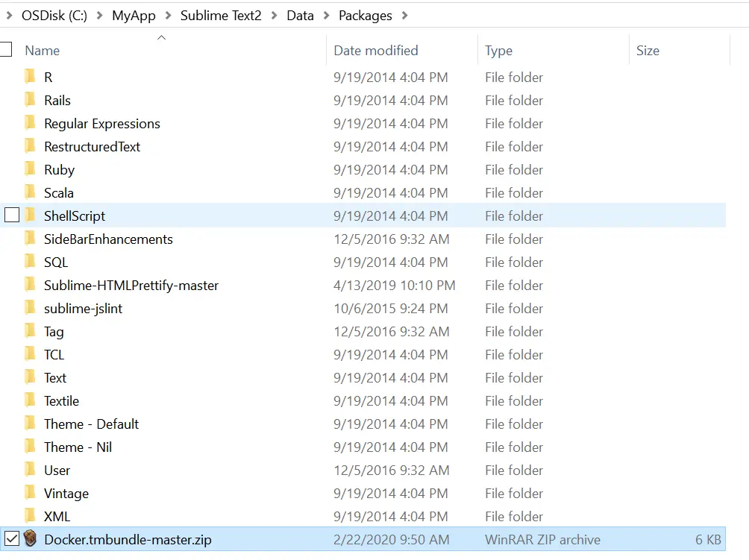
Task: Select the Theme - Default folder name
Action: point(91,424)
